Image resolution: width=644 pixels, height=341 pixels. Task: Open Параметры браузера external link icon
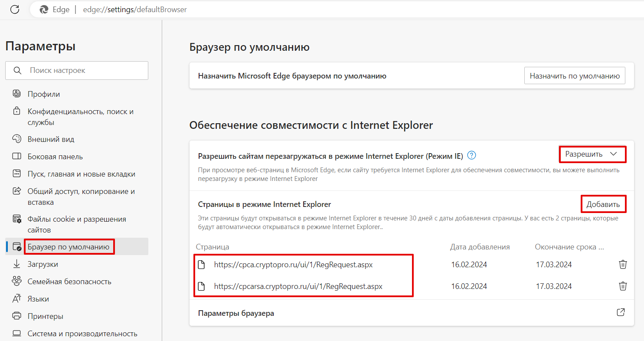pyautogui.click(x=621, y=312)
